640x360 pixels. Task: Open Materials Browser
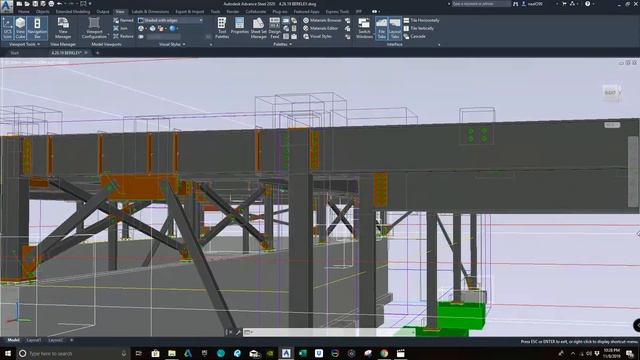(322, 20)
